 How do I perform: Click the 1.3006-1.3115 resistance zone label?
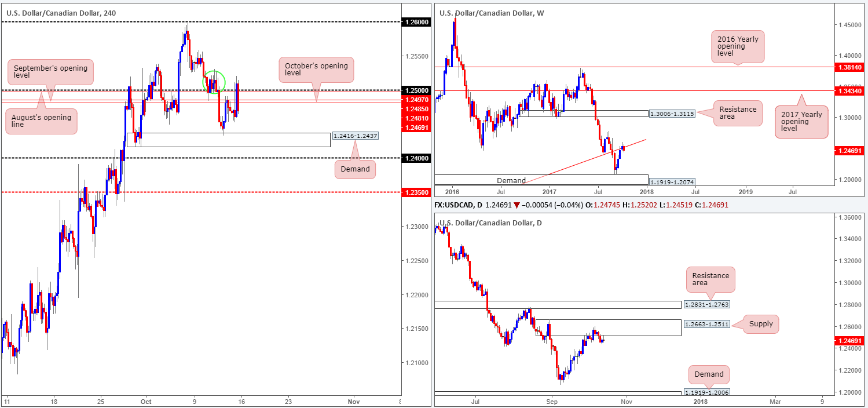click(672, 114)
